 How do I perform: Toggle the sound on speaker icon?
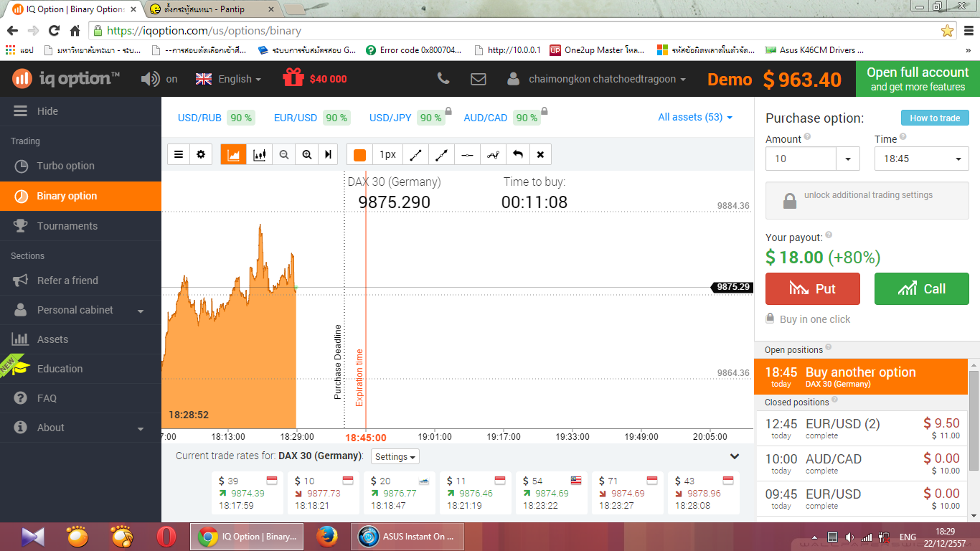pyautogui.click(x=150, y=79)
